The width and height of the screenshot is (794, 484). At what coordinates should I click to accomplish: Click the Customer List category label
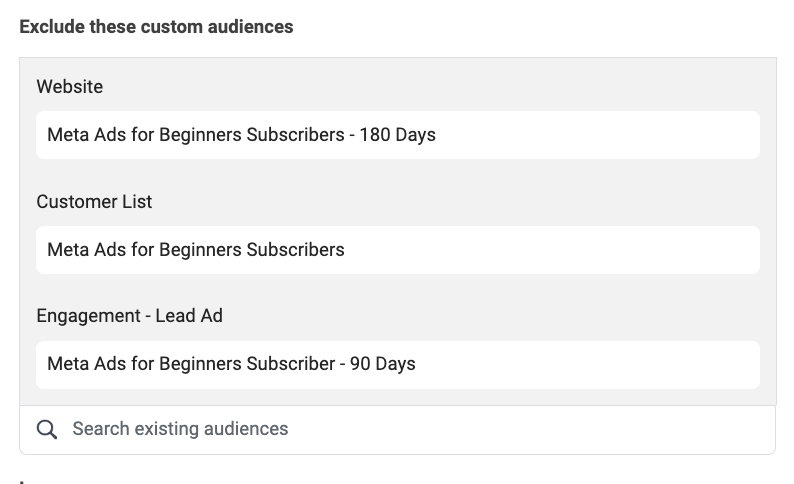[x=94, y=201]
